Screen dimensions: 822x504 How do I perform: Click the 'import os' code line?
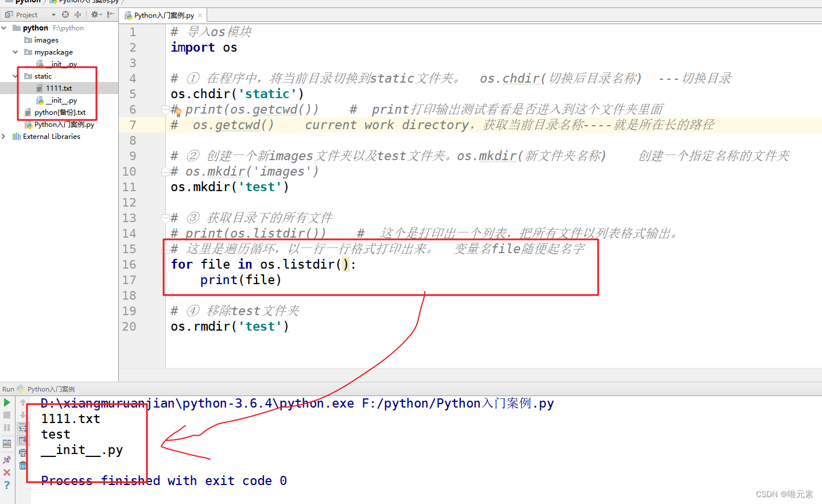click(204, 48)
